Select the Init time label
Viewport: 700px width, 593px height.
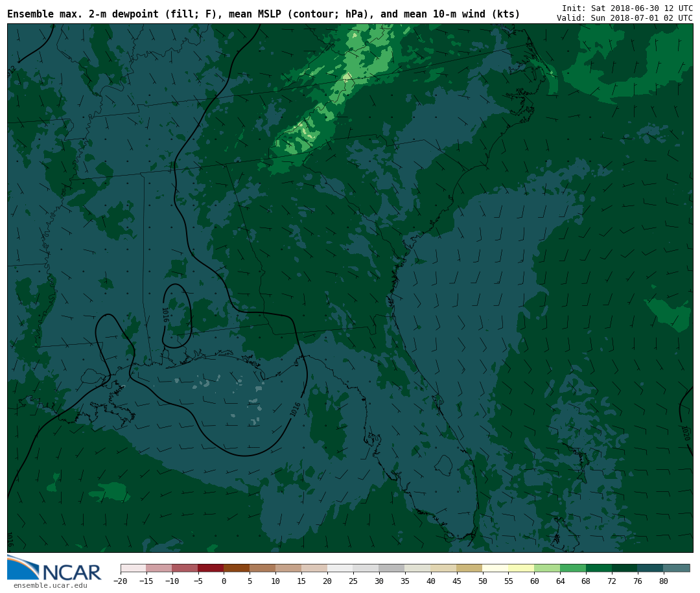pyautogui.click(x=627, y=8)
